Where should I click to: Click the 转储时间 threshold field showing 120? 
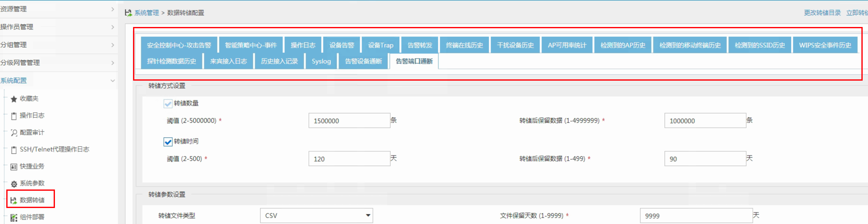349,159
